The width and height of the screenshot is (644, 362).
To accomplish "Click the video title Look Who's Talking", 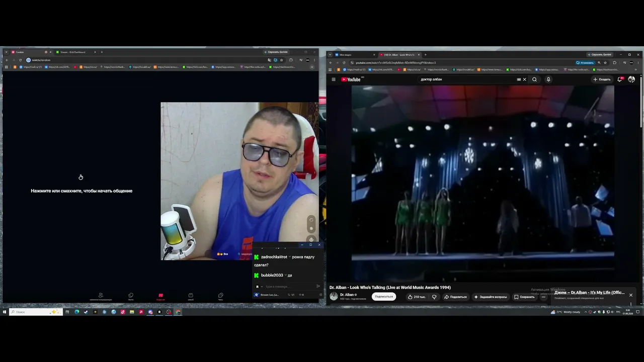I will pos(390,288).
